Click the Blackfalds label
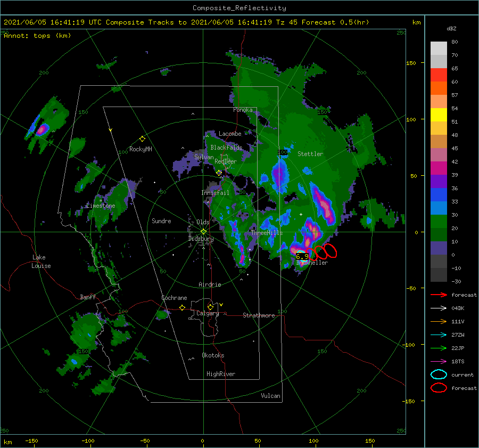The height and width of the screenshot is (448, 479). 226,148
